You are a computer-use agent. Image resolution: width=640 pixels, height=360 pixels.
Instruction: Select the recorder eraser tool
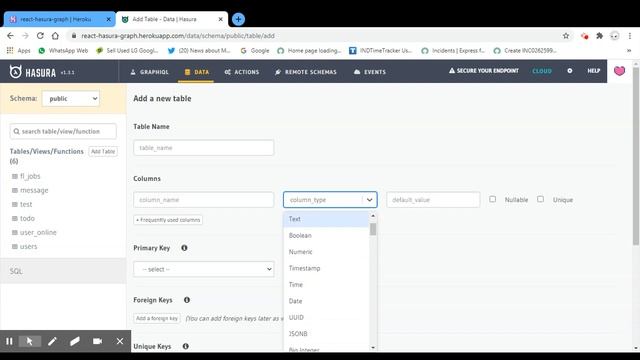pos(75,341)
